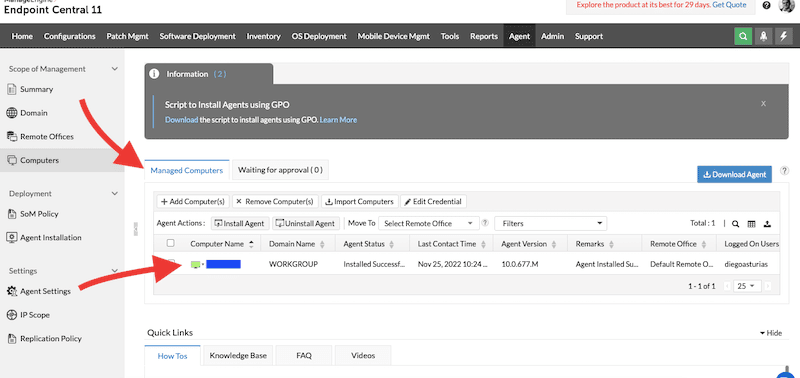Click the green search icon in navbar
The width and height of the screenshot is (800, 378).
click(743, 36)
